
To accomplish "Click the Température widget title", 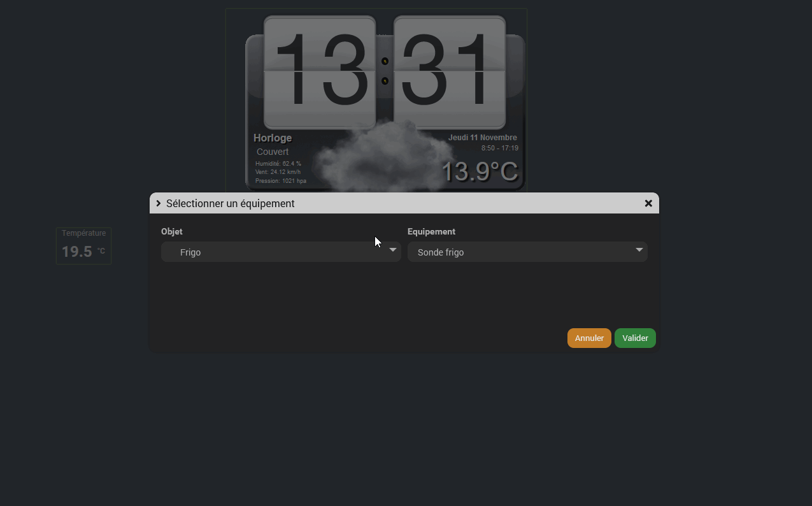I will coord(83,233).
